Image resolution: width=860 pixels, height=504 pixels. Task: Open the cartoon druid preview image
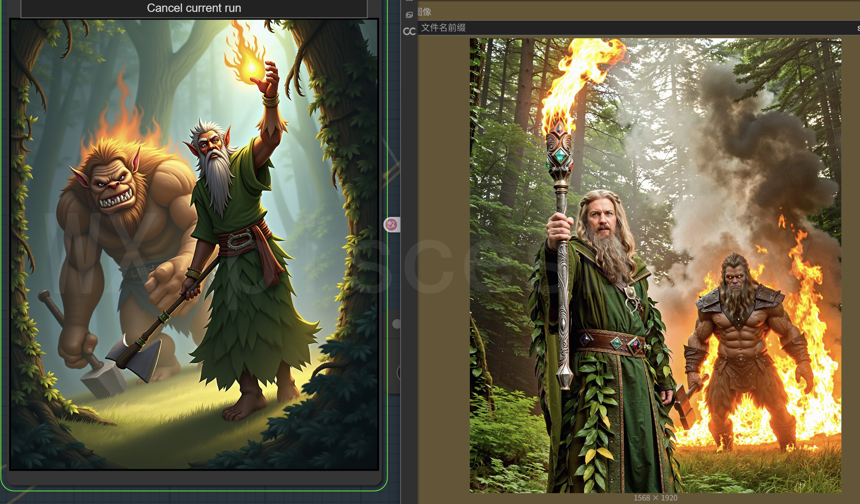click(x=194, y=244)
